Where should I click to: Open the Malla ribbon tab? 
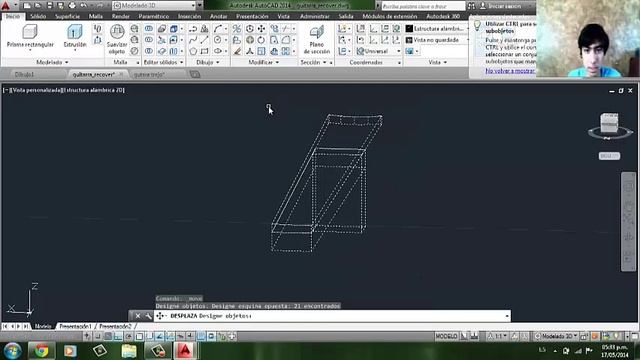(96, 16)
